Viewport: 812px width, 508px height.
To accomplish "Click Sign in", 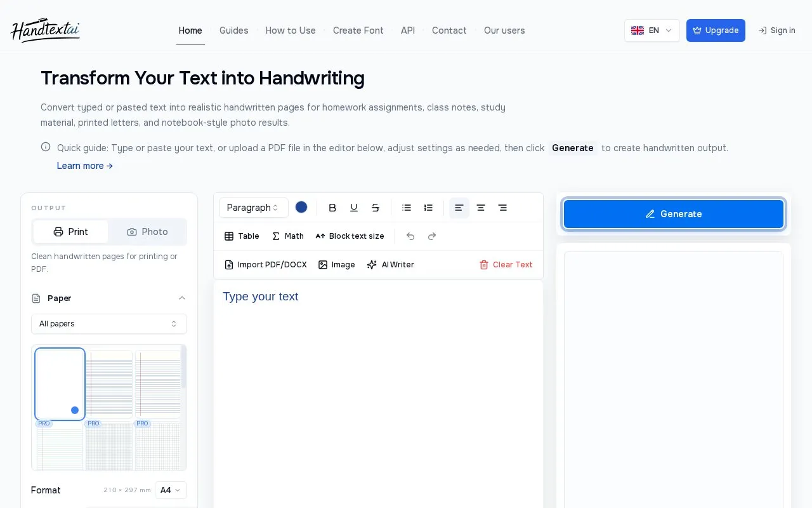I will 776,30.
